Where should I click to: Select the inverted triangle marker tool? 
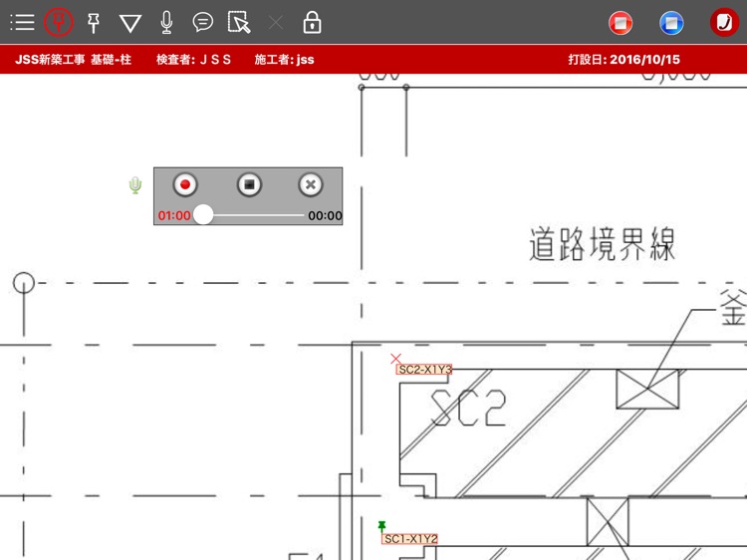(130, 23)
